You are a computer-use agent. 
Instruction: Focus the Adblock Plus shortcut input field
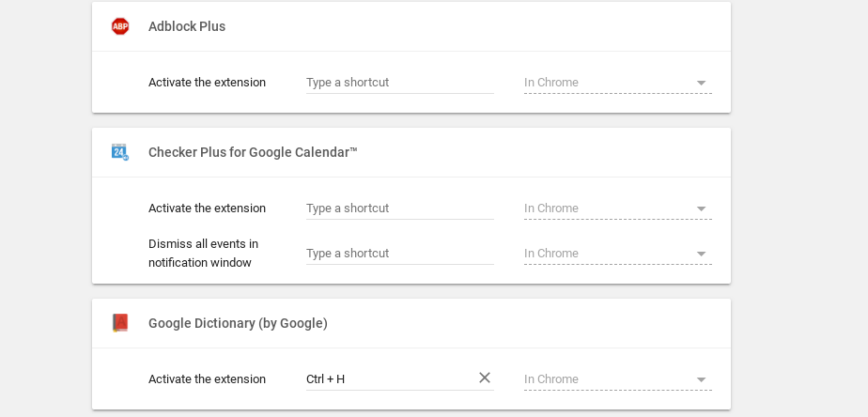[399, 83]
